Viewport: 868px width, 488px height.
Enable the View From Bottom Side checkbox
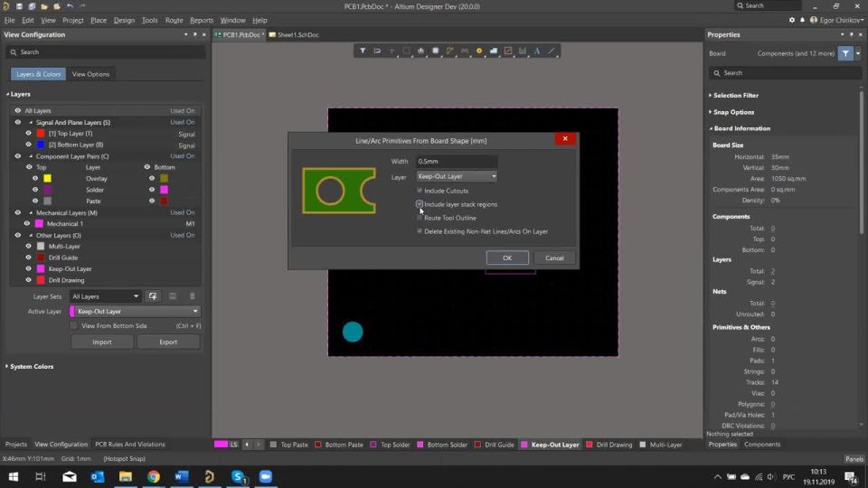[73, 326]
